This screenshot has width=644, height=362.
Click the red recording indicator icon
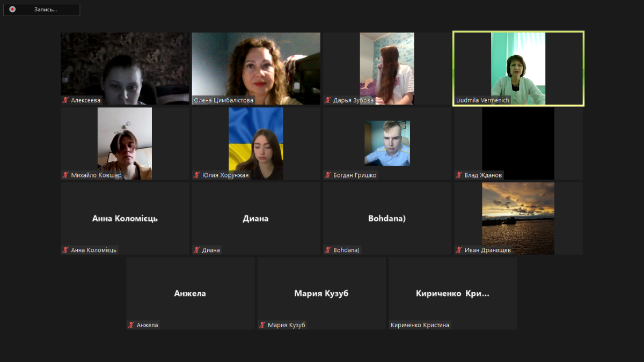point(12,10)
